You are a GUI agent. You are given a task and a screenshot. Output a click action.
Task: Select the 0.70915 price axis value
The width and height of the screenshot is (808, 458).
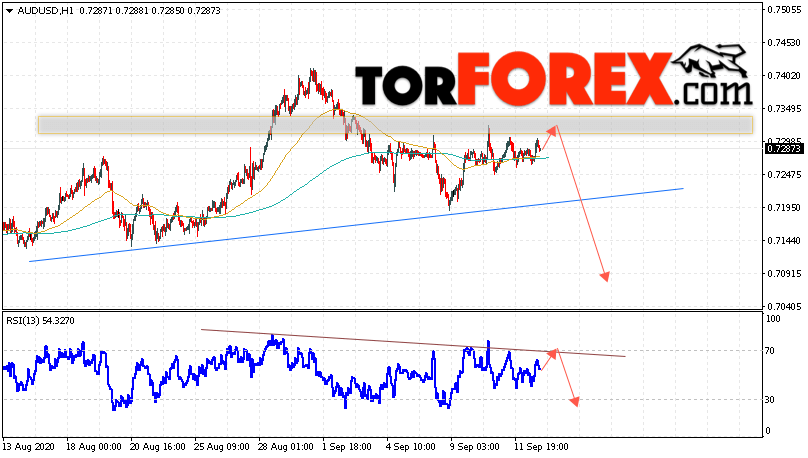click(x=784, y=274)
